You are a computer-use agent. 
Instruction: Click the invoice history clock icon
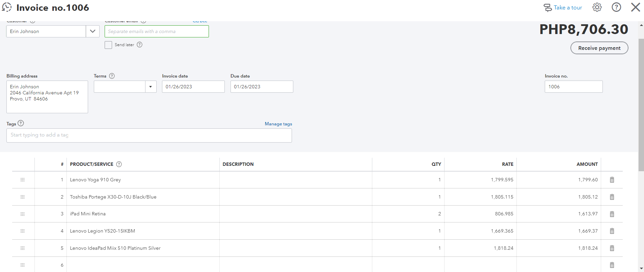point(7,7)
